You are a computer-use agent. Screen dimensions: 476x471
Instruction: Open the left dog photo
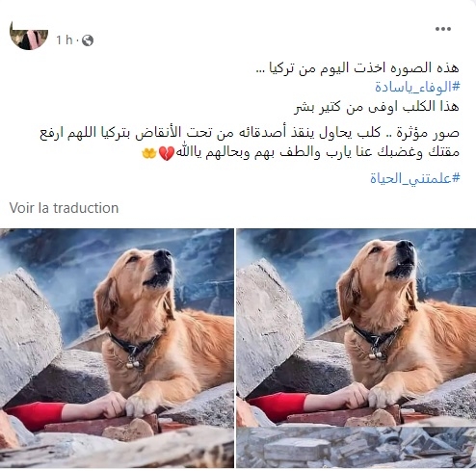[x=117, y=348]
